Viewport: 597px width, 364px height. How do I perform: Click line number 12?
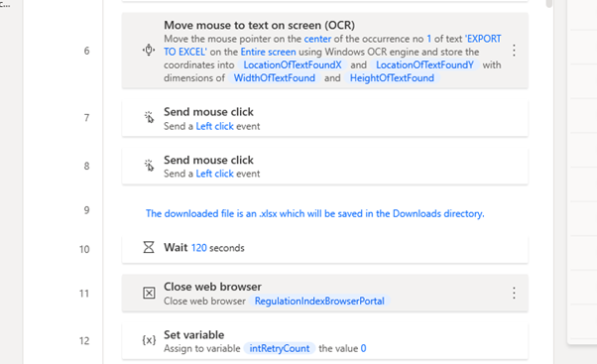(84, 341)
